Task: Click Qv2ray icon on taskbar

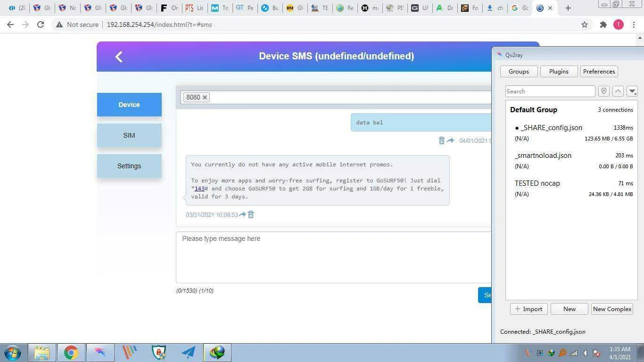Action: pos(100,353)
